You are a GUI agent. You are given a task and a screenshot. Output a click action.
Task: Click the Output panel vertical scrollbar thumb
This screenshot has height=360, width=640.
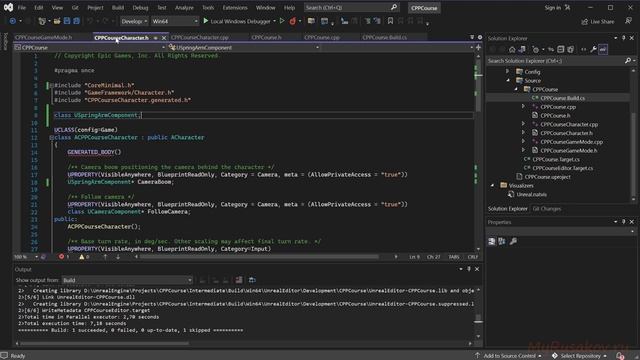point(478,318)
